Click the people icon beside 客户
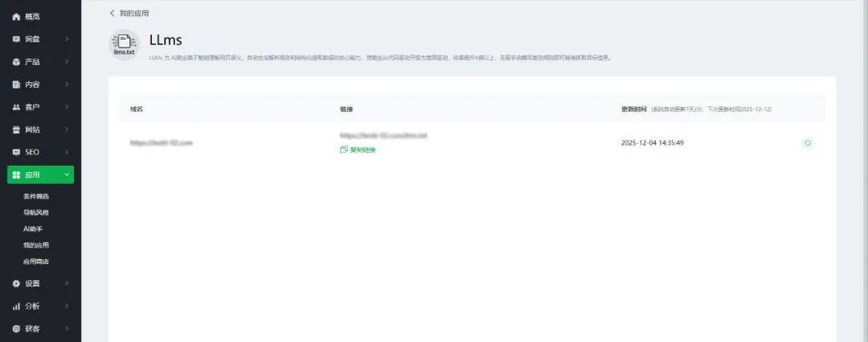Screen dimensions: 868x342 pyautogui.click(x=16, y=107)
